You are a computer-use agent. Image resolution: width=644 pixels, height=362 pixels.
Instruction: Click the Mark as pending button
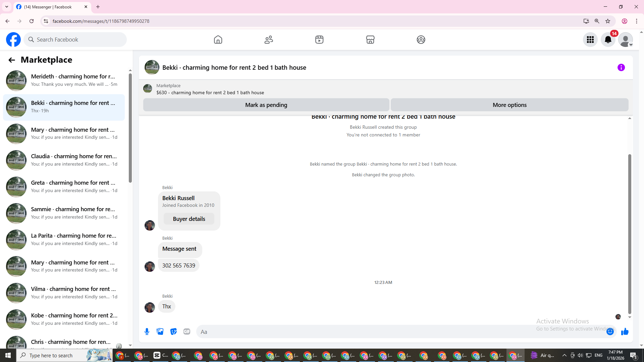point(266,105)
